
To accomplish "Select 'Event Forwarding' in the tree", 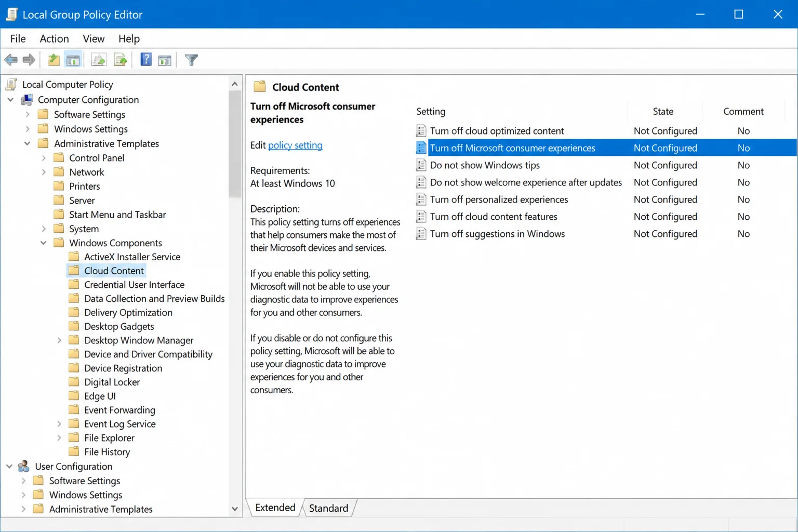I will pyautogui.click(x=119, y=410).
